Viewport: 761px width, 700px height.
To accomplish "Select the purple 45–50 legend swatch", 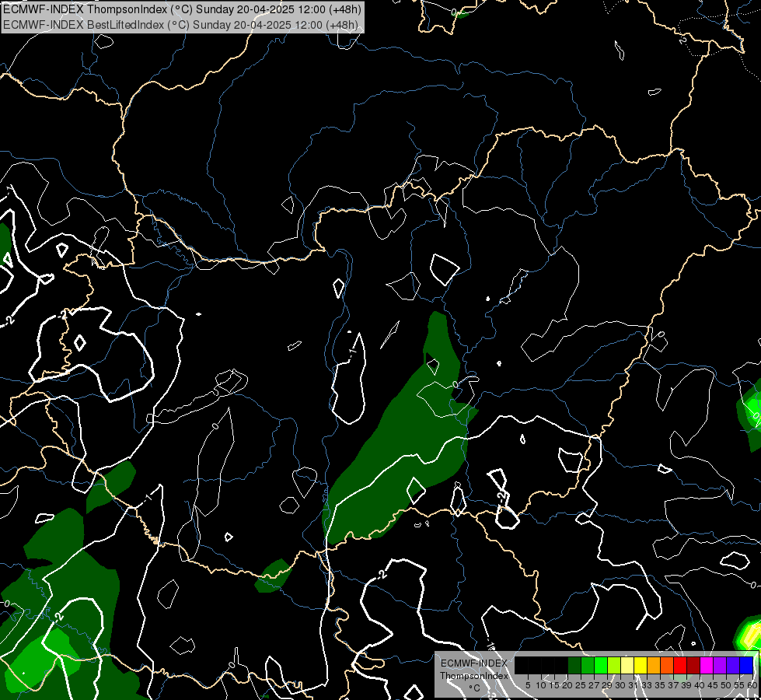I will (720, 665).
